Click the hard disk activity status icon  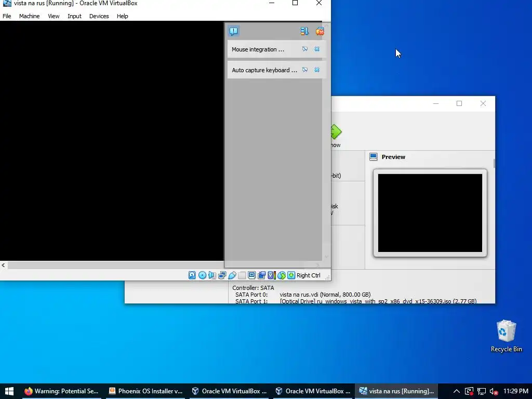[192, 275]
